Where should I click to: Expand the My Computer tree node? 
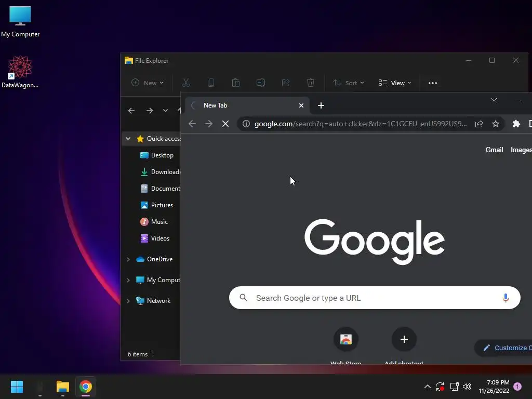(128, 280)
